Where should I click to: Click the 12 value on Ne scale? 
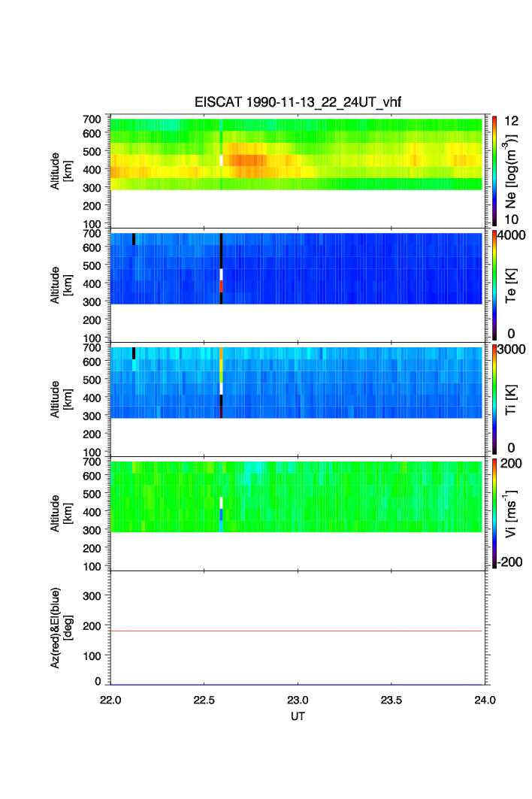[x=511, y=121]
